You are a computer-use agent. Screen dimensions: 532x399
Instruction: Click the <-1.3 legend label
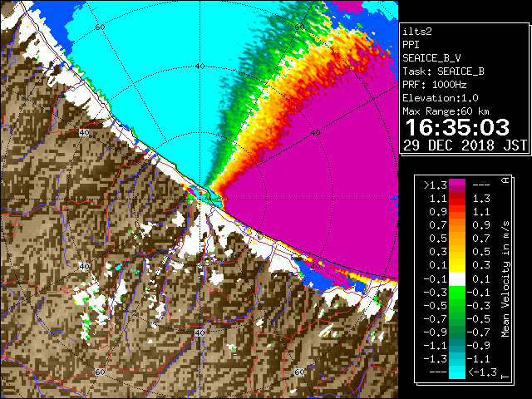pos(482,372)
